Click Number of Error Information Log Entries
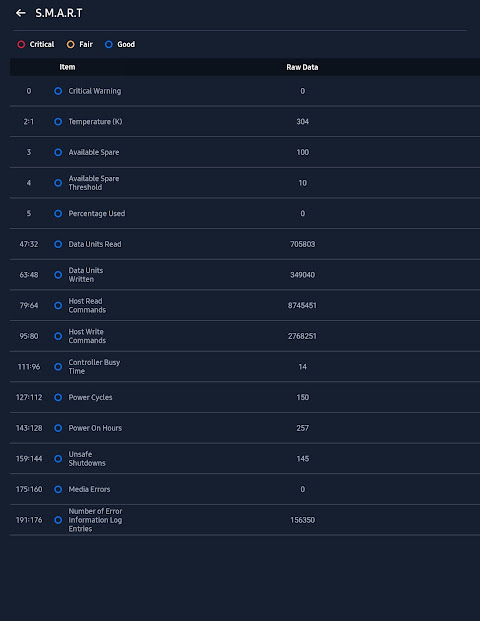This screenshot has height=621, width=480. coord(95,520)
